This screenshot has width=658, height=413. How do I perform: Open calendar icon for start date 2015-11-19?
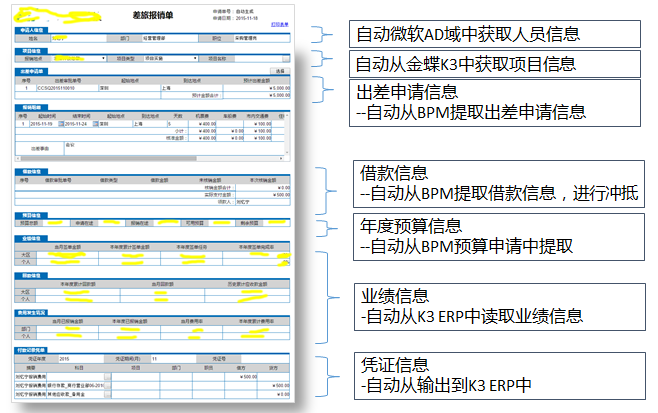pos(63,125)
